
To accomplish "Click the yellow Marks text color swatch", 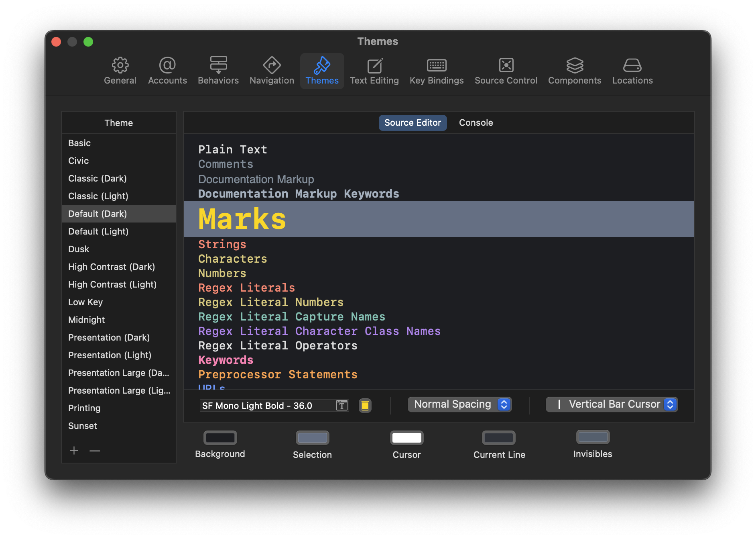I will click(365, 406).
